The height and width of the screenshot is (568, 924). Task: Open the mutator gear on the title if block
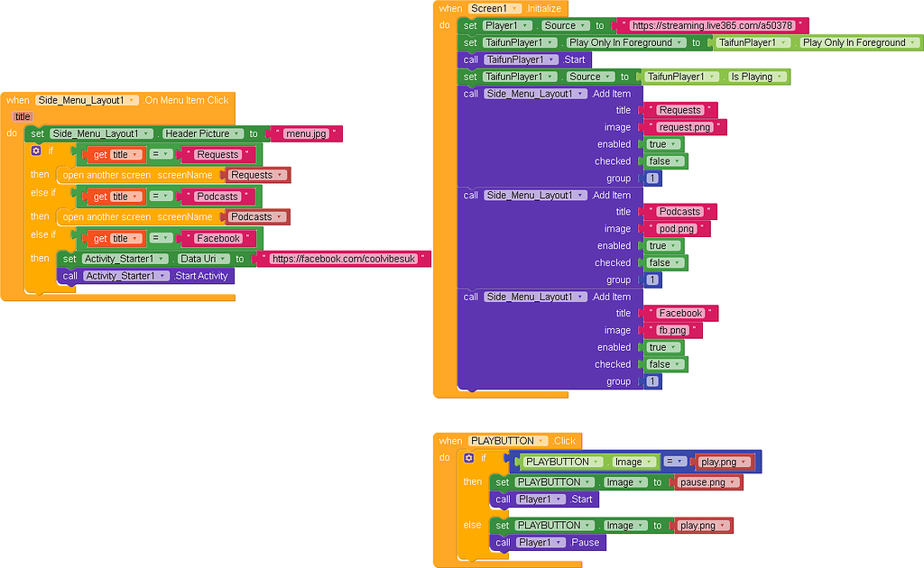click(x=34, y=151)
